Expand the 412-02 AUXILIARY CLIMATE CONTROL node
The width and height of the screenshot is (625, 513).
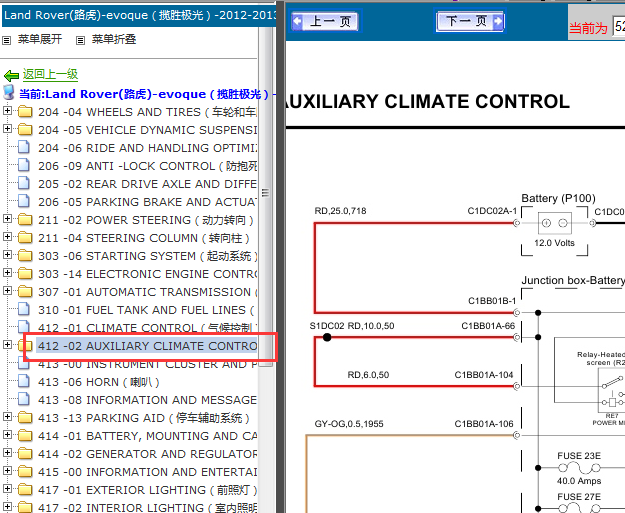(x=7, y=344)
